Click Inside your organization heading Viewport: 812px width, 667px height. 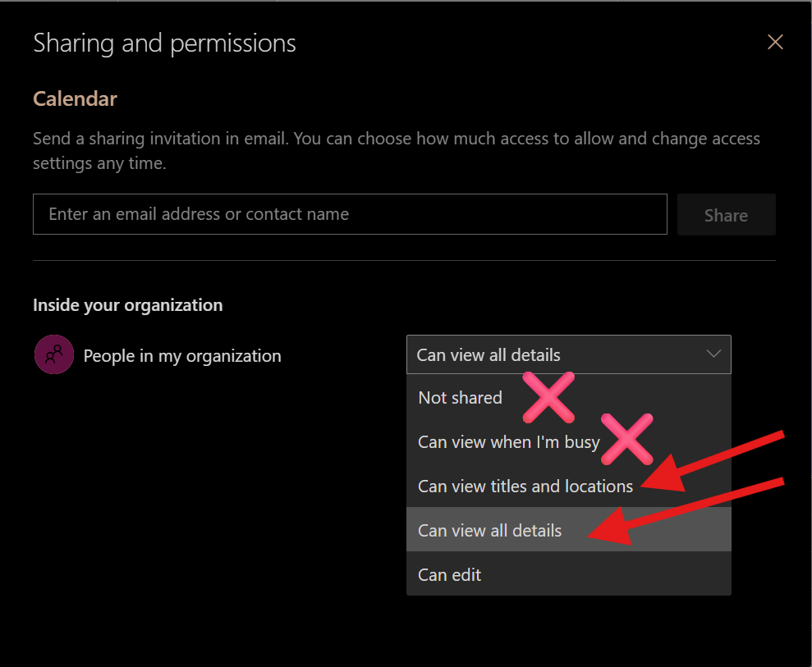128,305
